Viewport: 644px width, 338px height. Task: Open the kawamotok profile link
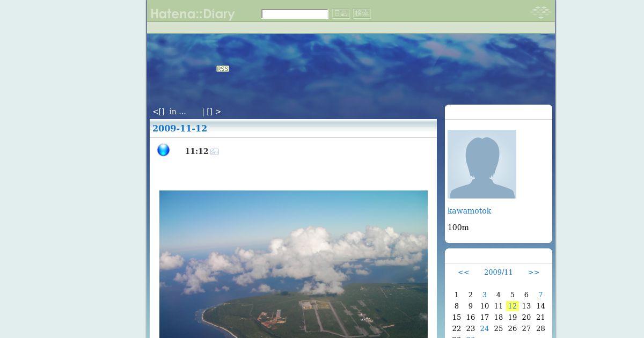470,211
